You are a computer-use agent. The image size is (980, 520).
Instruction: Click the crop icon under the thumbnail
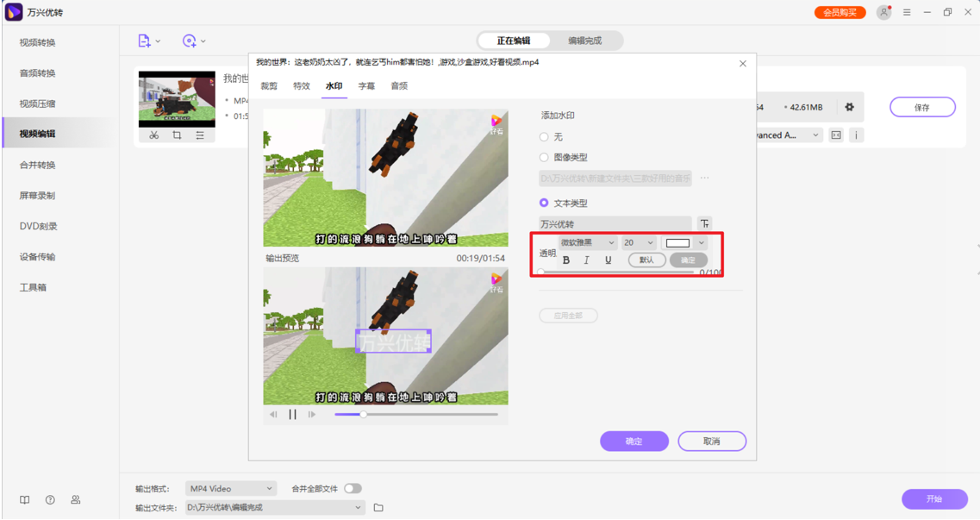[177, 135]
